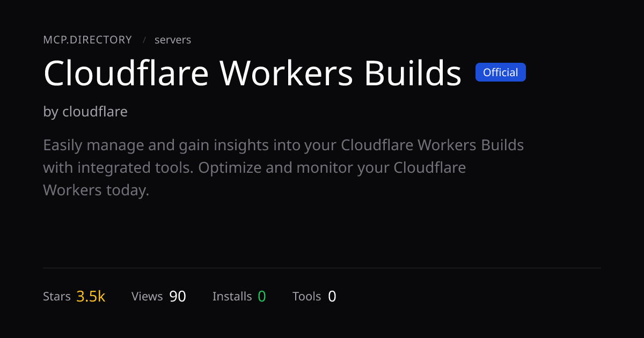The image size is (644, 338).
Task: Go to the servers breadcrumb
Action: pyautogui.click(x=173, y=40)
